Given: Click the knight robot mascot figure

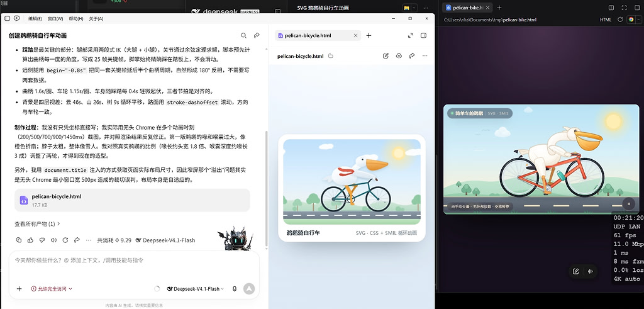Looking at the screenshot, I should click(235, 239).
